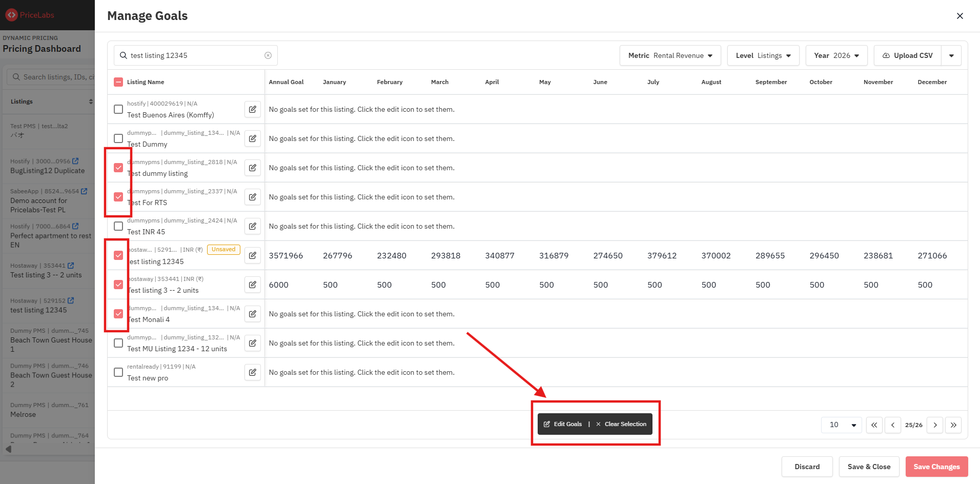Uncheck the Test dummy listing checkbox
980x484 pixels.
pos(118,168)
